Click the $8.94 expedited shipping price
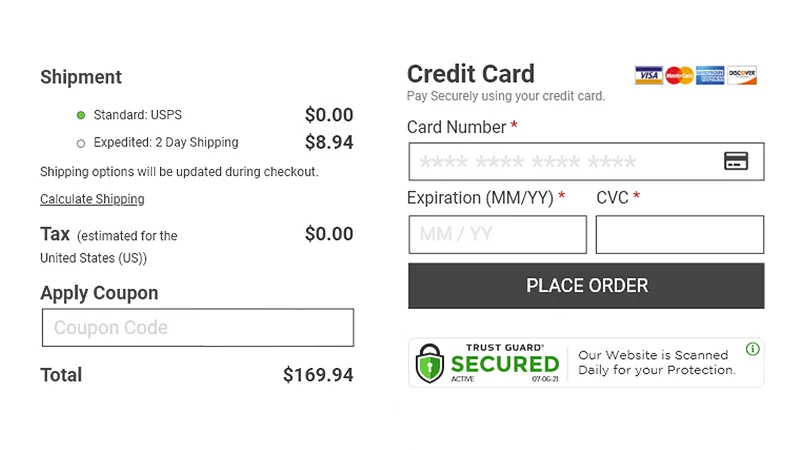The image size is (800, 450). pos(329,143)
